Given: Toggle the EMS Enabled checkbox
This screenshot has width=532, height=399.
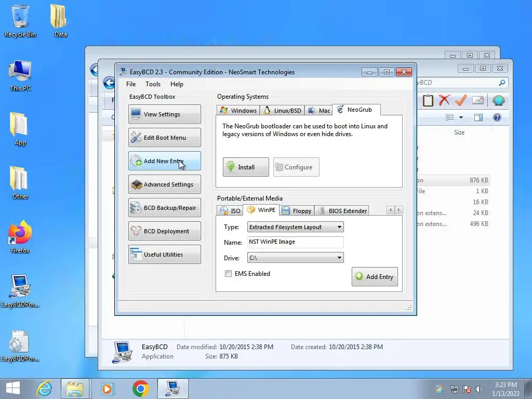Looking at the screenshot, I should coord(229,273).
